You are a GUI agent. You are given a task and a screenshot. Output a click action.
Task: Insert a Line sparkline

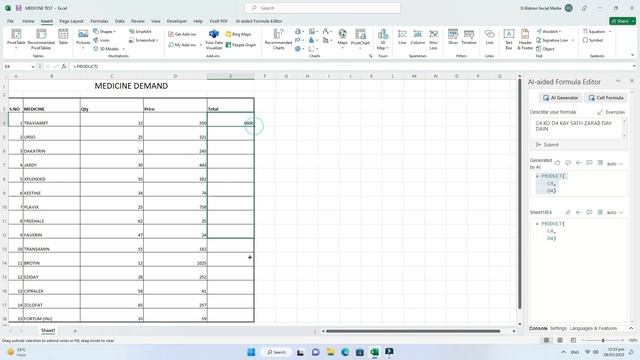click(x=402, y=37)
